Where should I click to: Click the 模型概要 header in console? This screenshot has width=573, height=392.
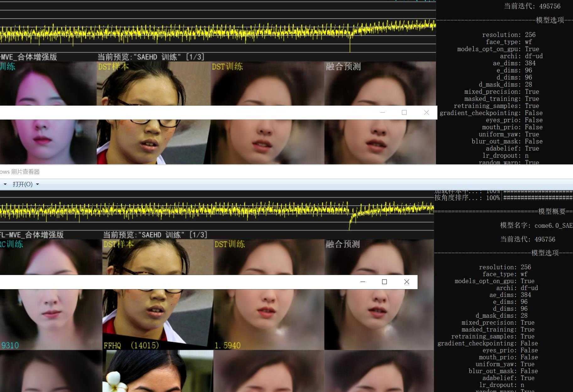point(552,211)
